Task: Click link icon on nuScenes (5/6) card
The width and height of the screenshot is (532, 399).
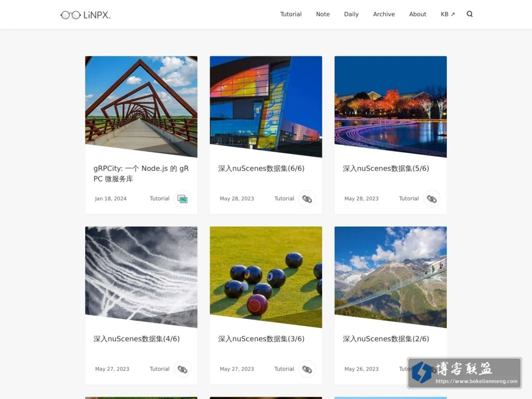Action: (x=431, y=199)
